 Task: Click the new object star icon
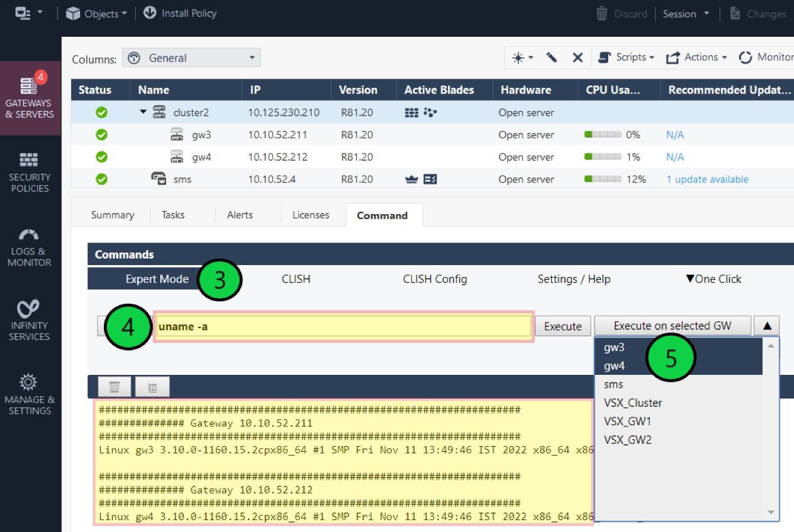pyautogui.click(x=518, y=57)
